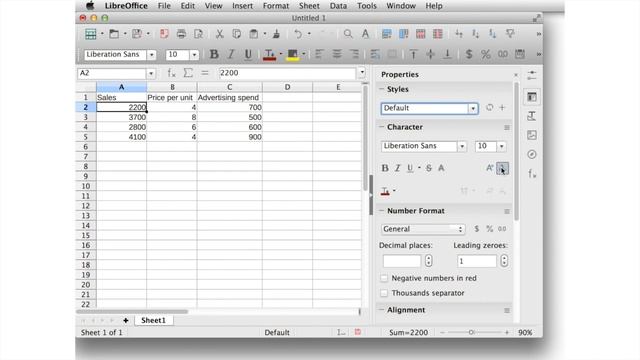Click the add sheet plus button

pyautogui.click(x=126, y=320)
